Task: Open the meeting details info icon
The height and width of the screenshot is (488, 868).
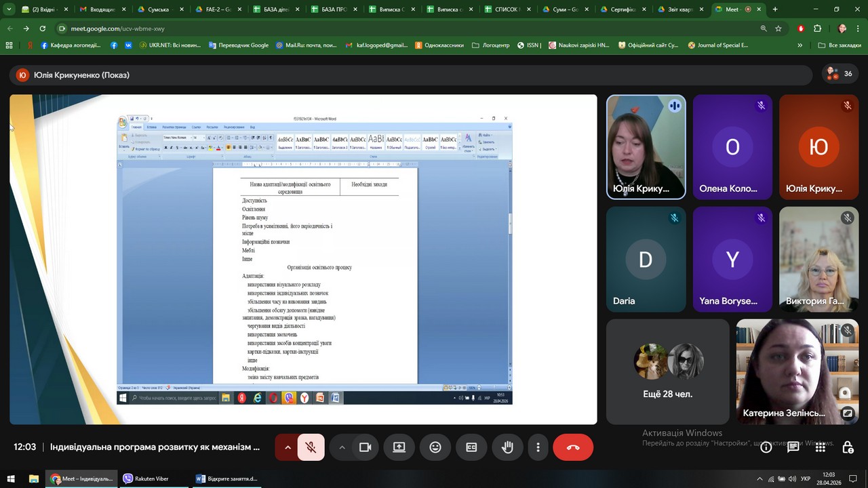Action: pyautogui.click(x=766, y=447)
